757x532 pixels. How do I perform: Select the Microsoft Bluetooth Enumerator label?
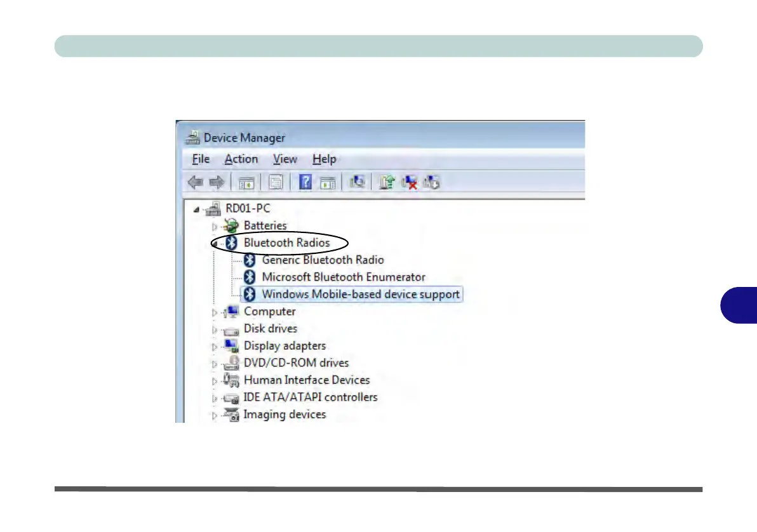tap(344, 277)
